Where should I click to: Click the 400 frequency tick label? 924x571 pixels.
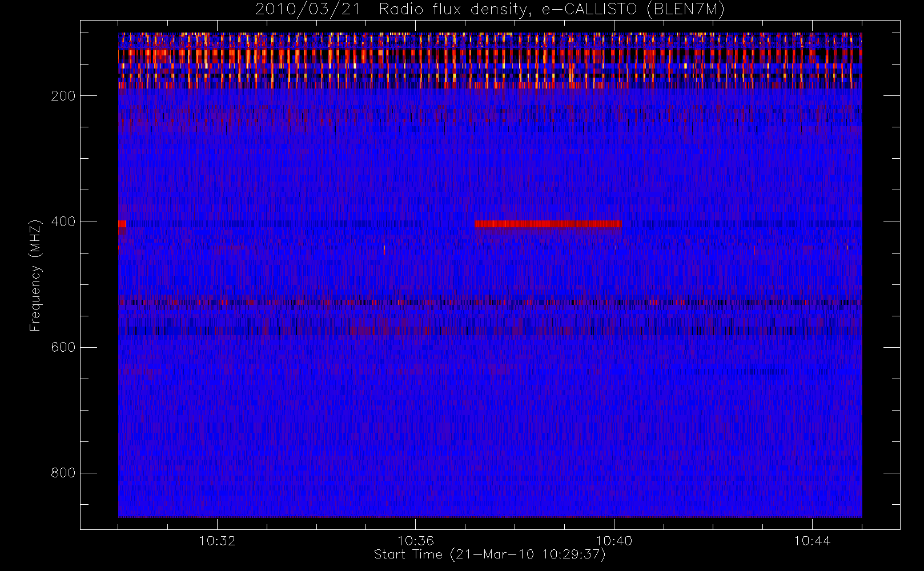pos(63,222)
